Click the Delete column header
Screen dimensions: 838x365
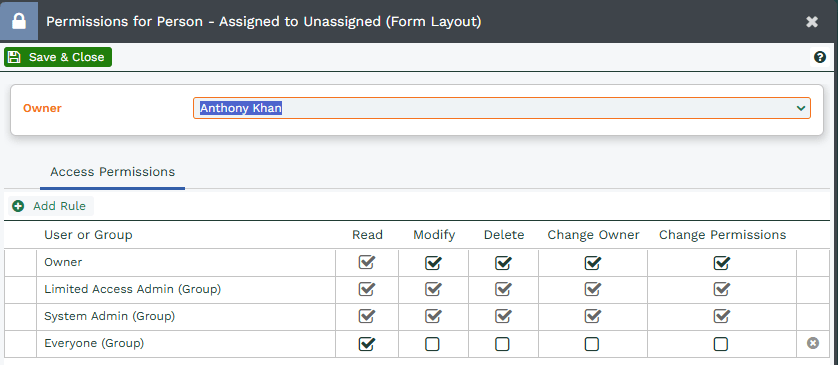(504, 235)
